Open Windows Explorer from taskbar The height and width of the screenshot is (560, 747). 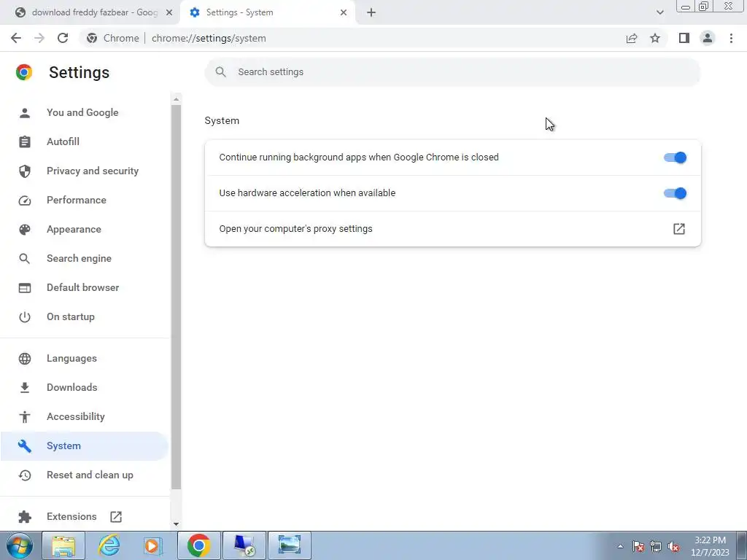pos(63,545)
